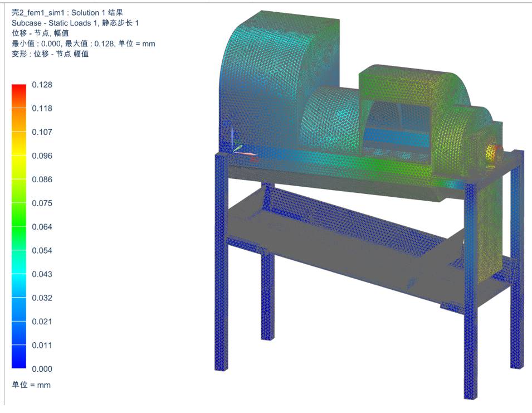Click the 0.064 legend value label
The image size is (532, 413).
42,227
